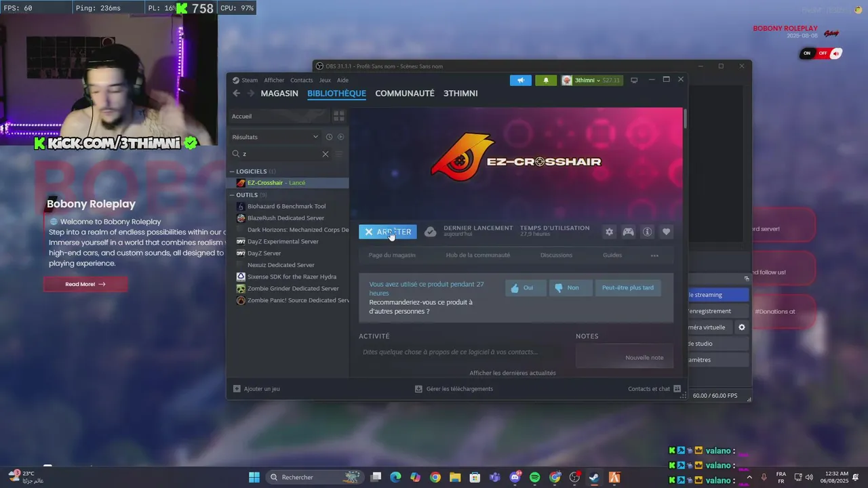Go back with the Steam back arrow
Screen dimensions: 868x488
pyautogui.click(x=236, y=94)
